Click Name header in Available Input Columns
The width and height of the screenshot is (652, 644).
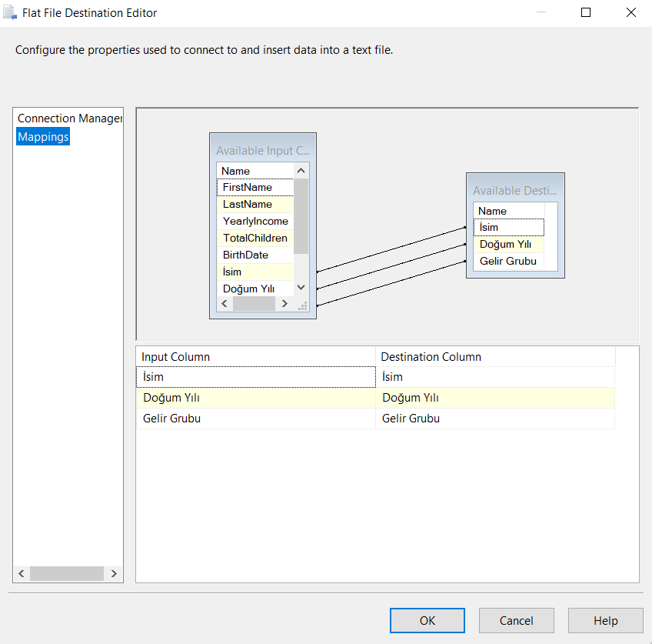point(255,171)
